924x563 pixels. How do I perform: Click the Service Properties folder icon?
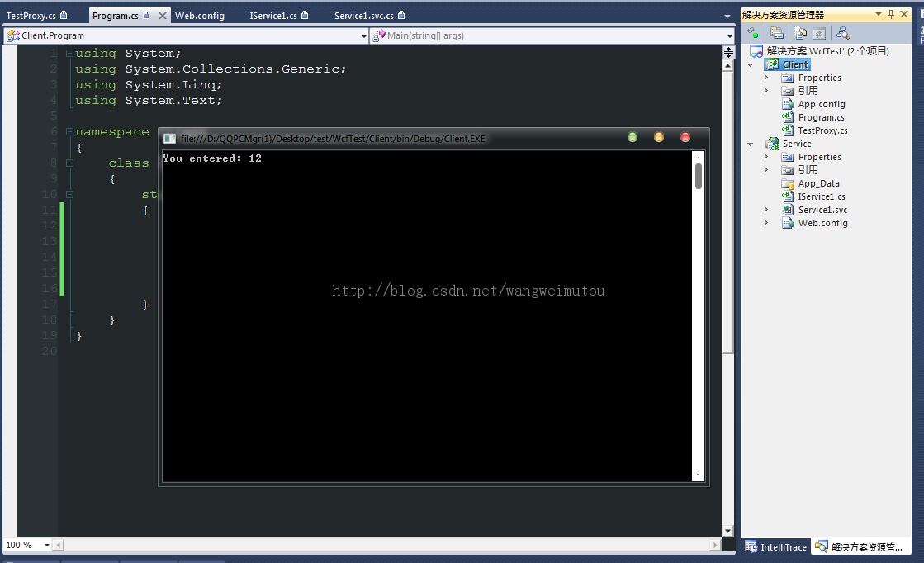click(787, 157)
